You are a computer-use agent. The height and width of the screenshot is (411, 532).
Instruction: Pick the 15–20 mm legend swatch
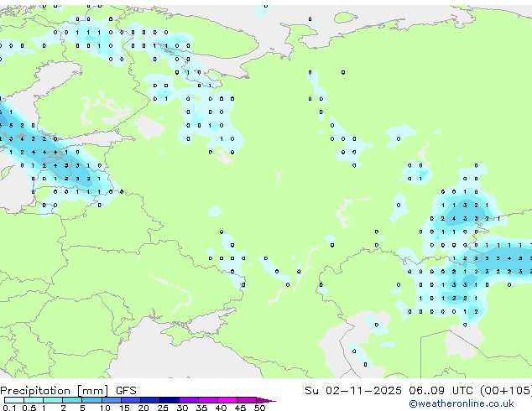[x=130, y=400]
